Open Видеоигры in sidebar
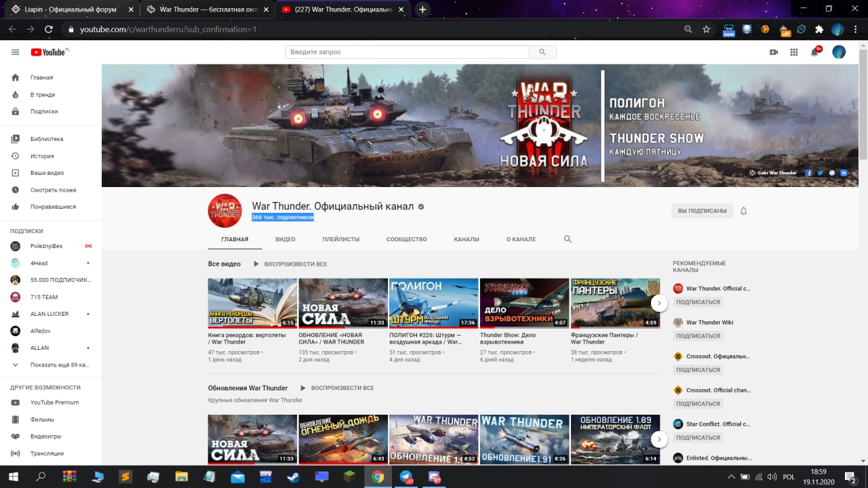Screen dimensions: 868x488 click(x=51, y=436)
